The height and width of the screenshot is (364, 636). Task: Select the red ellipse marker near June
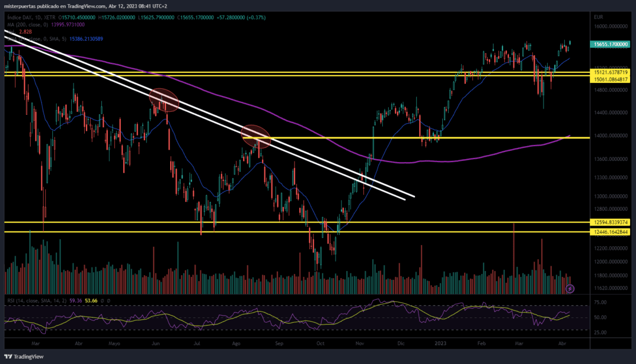pos(164,100)
